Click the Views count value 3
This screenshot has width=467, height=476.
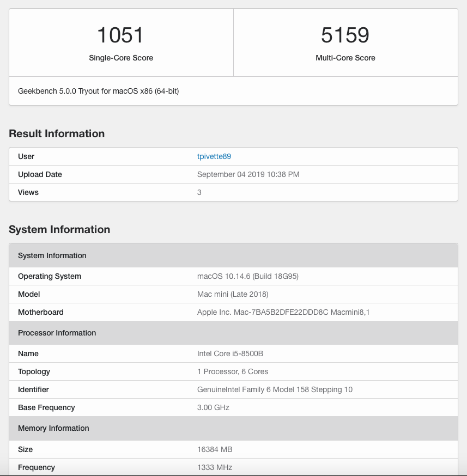199,192
